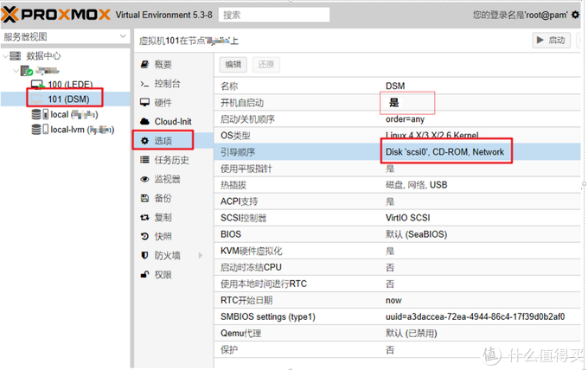Select the local storage entry
588x370 pixels.
pos(66,114)
